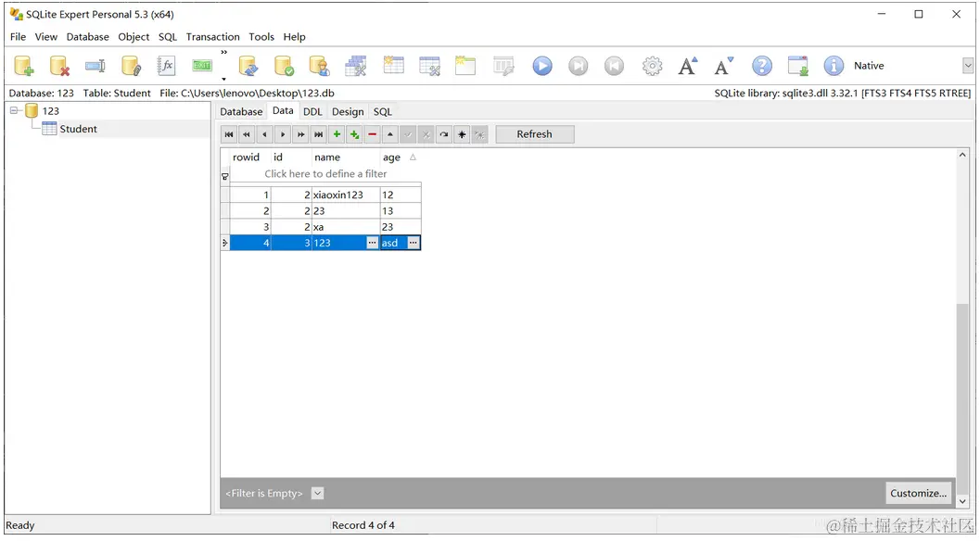Insert a record with the green plus

tap(337, 134)
